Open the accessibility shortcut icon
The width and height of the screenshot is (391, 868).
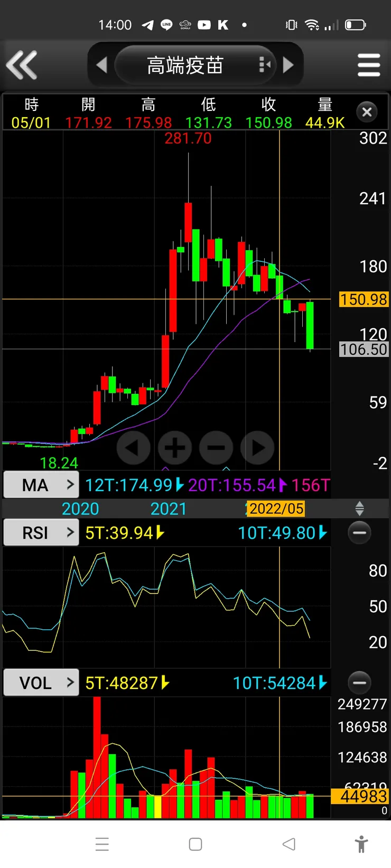pos(361,844)
